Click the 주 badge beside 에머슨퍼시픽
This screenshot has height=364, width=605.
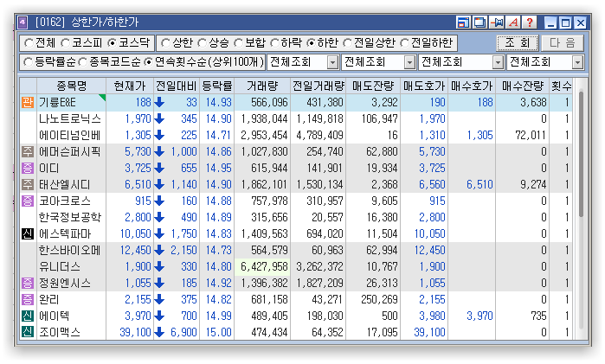click(28, 151)
